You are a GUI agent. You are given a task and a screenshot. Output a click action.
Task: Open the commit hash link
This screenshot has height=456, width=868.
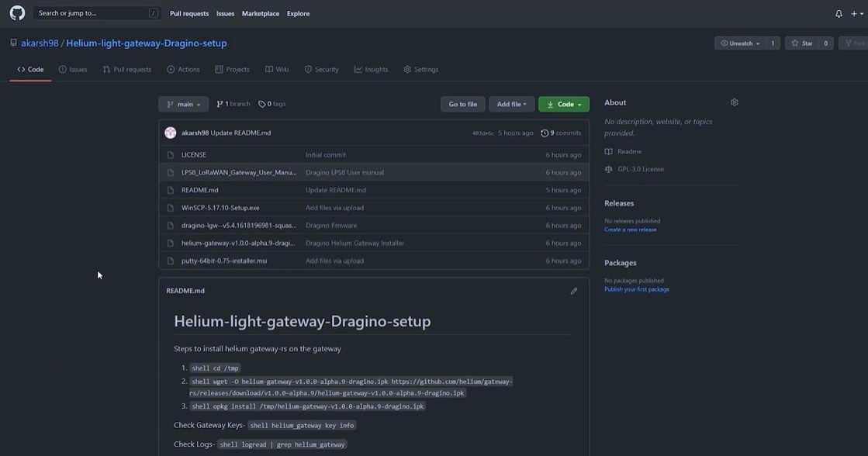pyautogui.click(x=482, y=133)
